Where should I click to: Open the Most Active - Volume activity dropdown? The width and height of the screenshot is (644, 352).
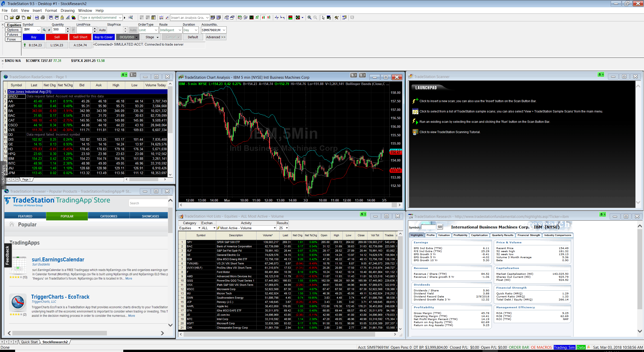point(274,228)
